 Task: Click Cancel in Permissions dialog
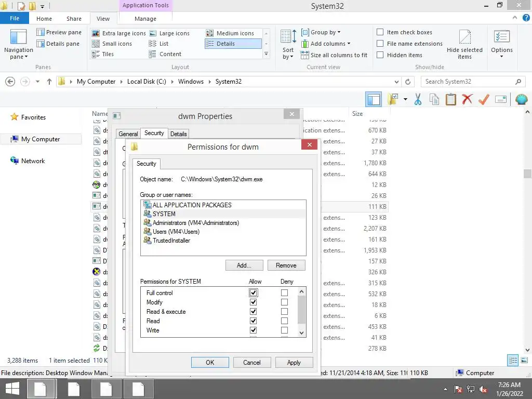(x=252, y=362)
